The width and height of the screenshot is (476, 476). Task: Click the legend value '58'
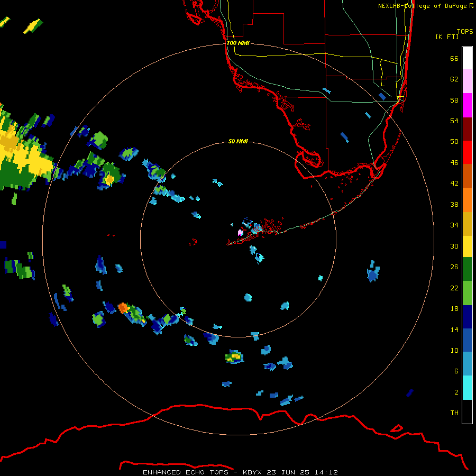454,100
